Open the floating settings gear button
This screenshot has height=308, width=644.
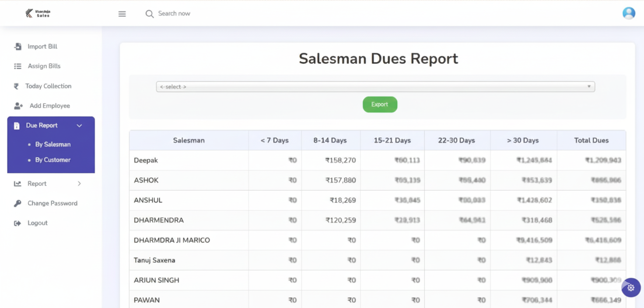point(630,288)
